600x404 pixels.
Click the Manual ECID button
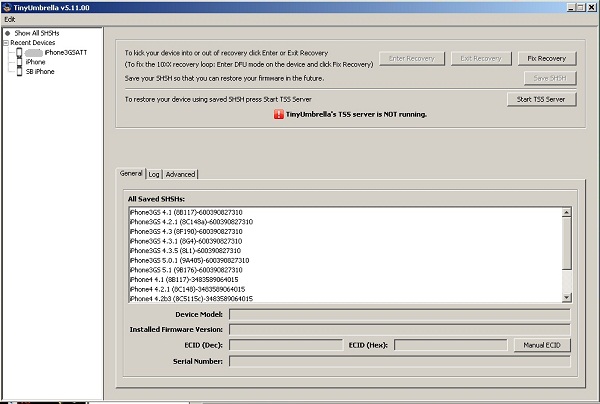(x=542, y=345)
